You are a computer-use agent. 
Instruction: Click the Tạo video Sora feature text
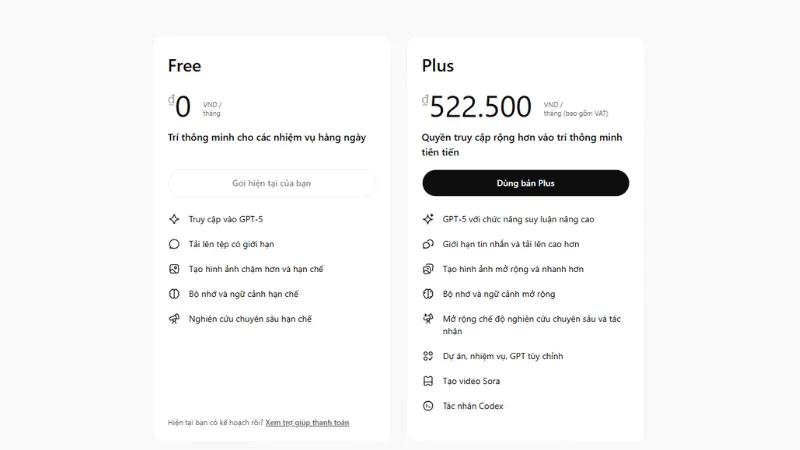[x=471, y=381]
